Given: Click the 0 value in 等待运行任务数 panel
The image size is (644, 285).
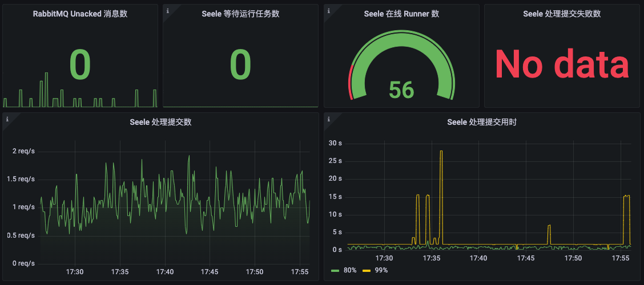Looking at the screenshot, I should coord(240,65).
